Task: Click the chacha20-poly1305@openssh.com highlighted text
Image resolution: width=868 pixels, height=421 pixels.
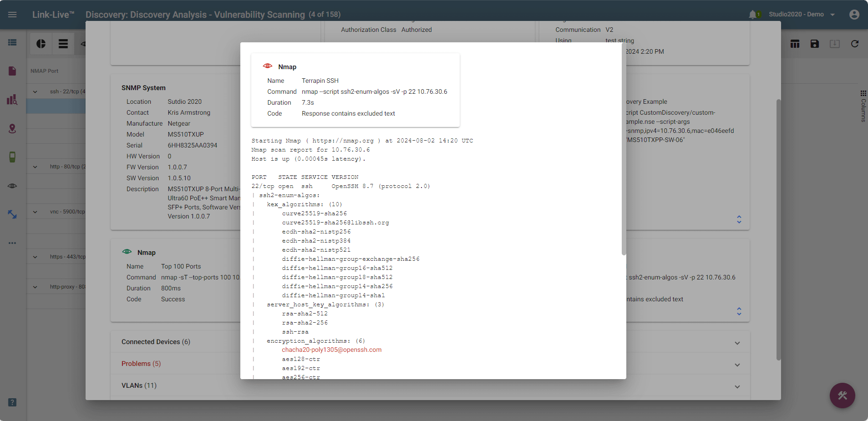Action: (x=331, y=350)
